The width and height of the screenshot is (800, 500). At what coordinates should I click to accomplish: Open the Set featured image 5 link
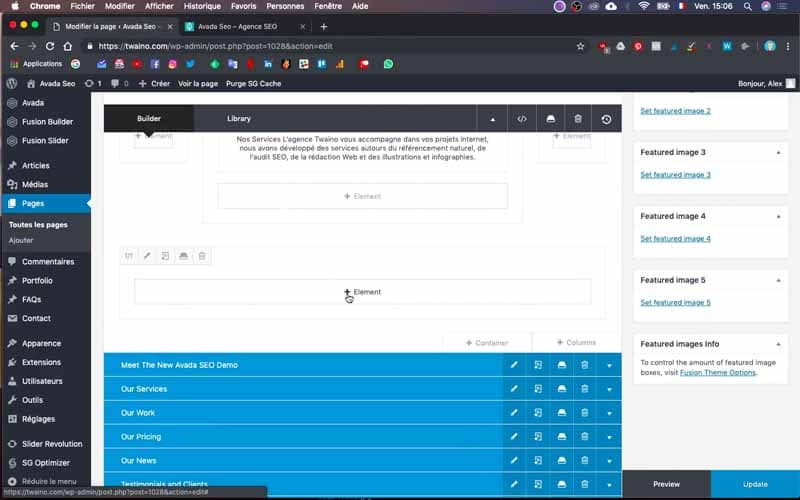point(675,302)
